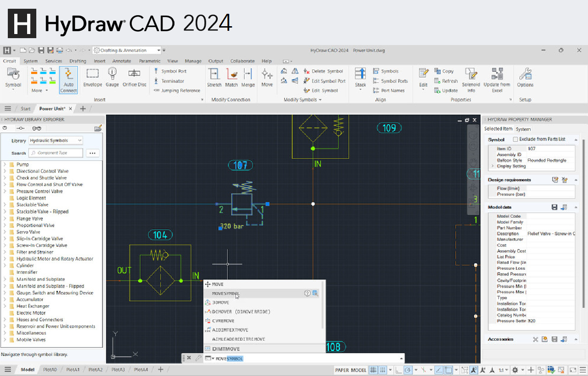Screen dimensions: 588x376
Task: Launch Update from Excel
Action: click(497, 80)
